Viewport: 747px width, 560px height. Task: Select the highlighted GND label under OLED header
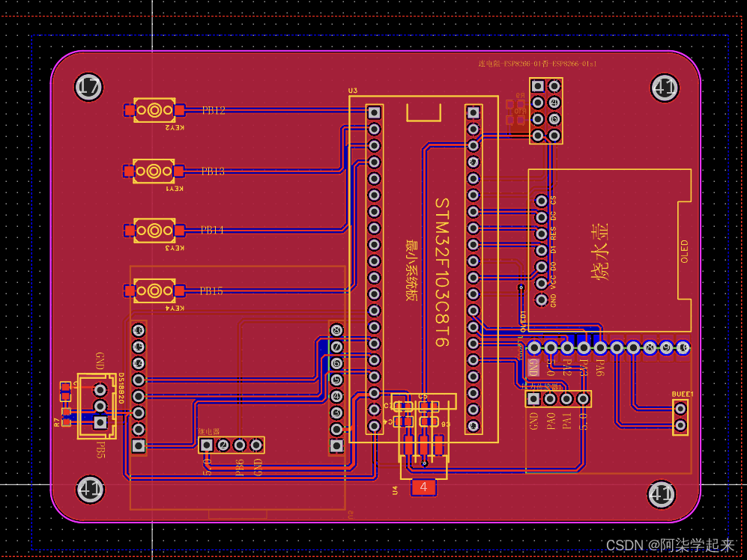pos(534,367)
